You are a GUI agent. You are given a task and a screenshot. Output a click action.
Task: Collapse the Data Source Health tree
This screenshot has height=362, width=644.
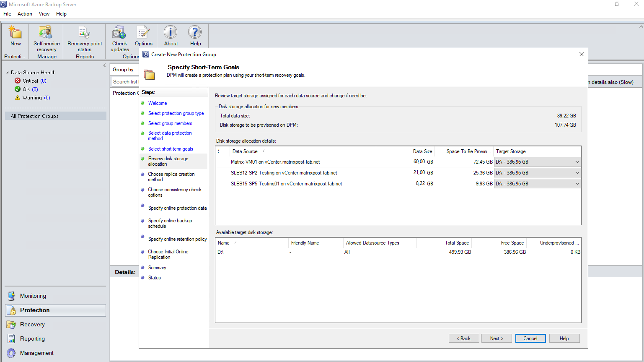pos(8,73)
